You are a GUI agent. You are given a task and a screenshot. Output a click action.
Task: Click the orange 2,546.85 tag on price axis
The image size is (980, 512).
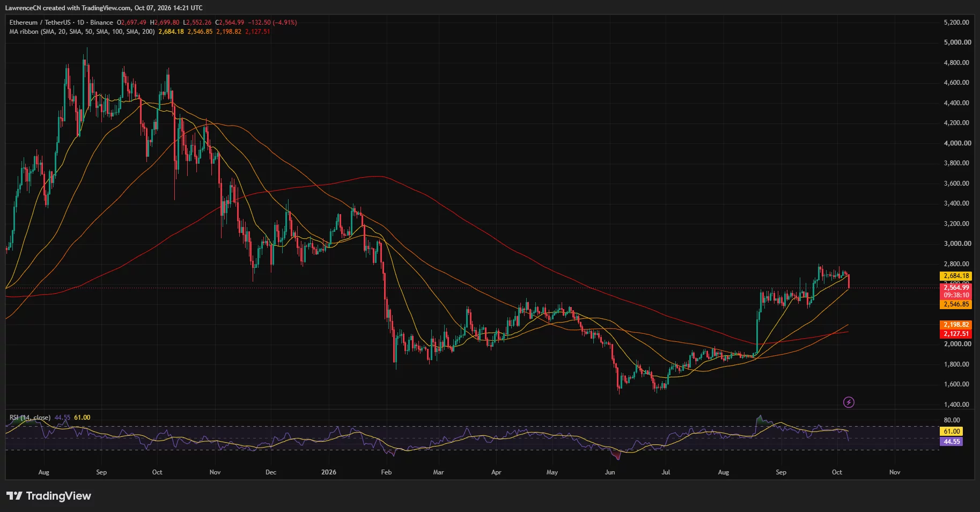[x=956, y=304]
